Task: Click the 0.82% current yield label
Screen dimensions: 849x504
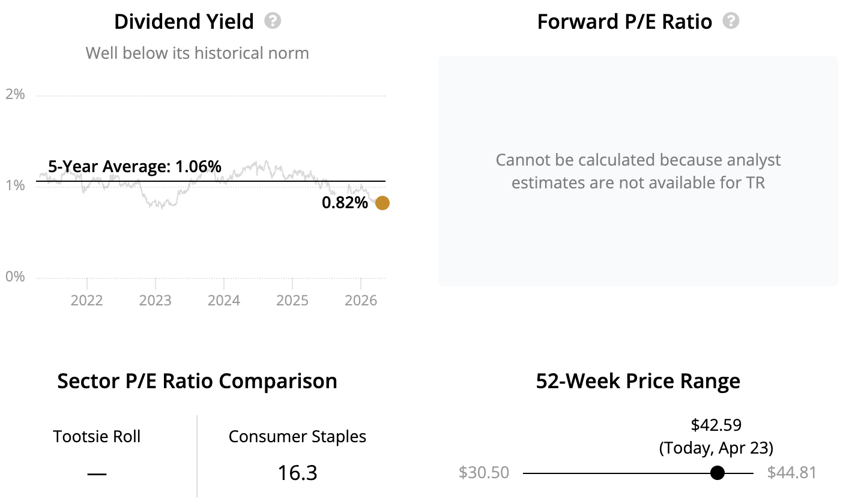Action: (x=345, y=203)
